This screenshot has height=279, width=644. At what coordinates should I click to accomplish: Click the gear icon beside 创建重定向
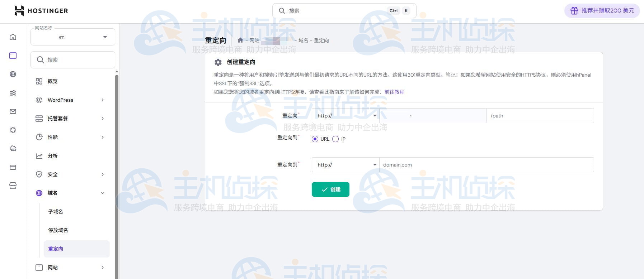(218, 62)
